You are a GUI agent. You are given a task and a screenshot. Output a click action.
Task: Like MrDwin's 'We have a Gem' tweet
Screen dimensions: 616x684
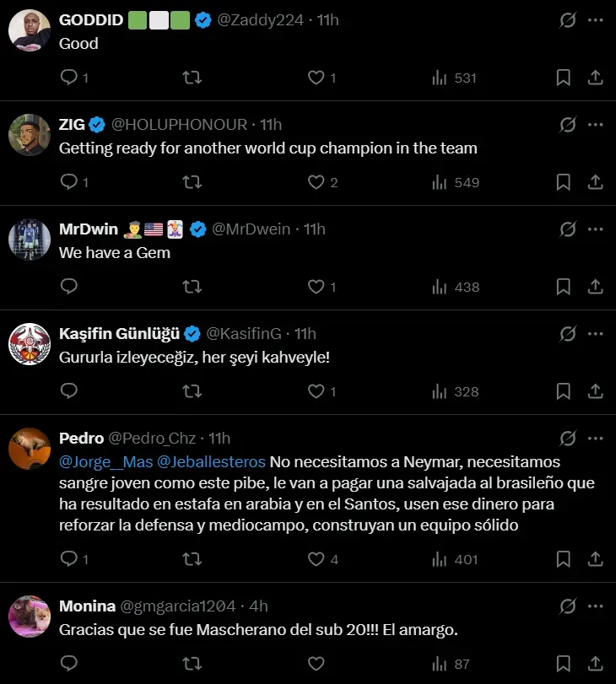point(316,287)
